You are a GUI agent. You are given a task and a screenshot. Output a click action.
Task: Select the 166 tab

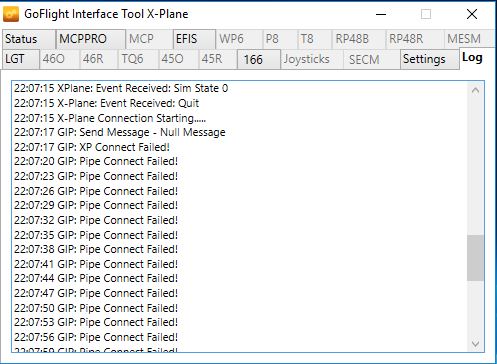tap(259, 59)
